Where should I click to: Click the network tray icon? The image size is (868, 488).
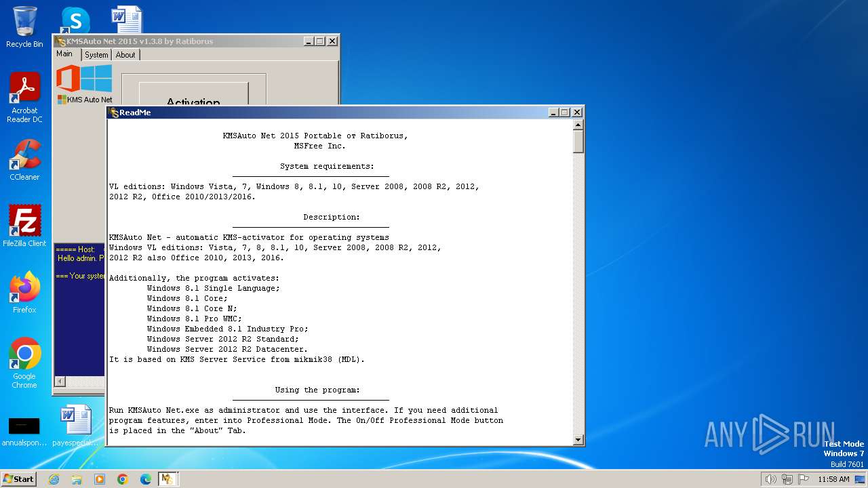coord(787,479)
